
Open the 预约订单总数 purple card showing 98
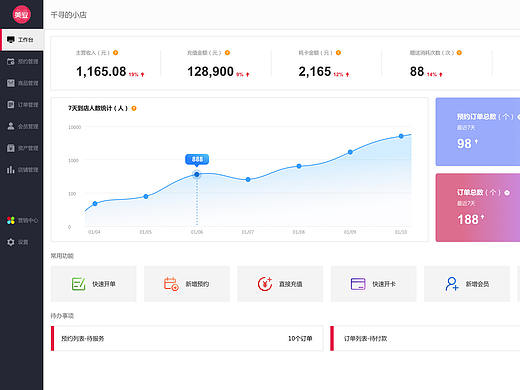478,132
